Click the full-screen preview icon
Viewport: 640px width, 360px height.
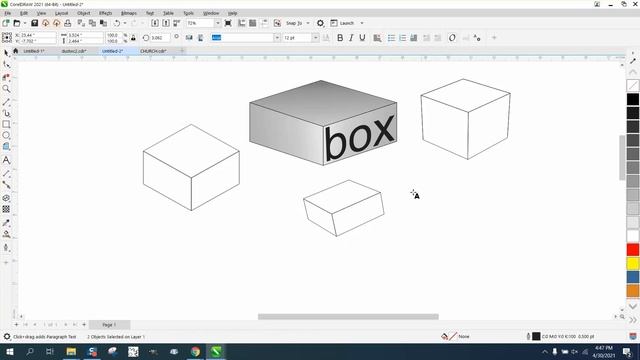228,23
